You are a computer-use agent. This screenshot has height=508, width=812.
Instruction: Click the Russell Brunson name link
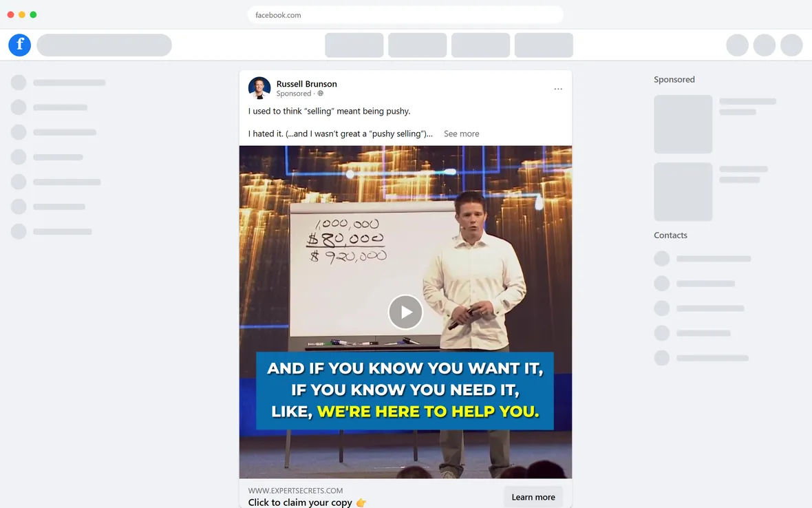tap(307, 84)
